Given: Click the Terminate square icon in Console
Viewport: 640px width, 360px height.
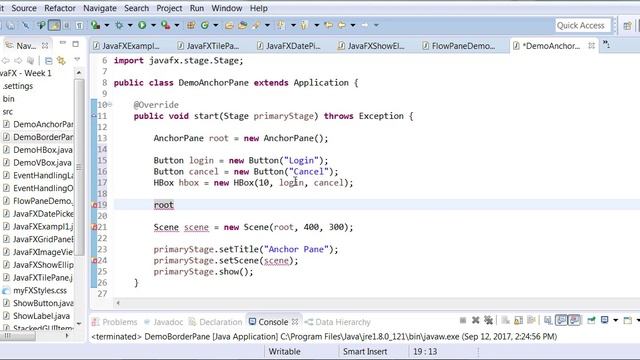Looking at the screenshot, I should 463,320.
